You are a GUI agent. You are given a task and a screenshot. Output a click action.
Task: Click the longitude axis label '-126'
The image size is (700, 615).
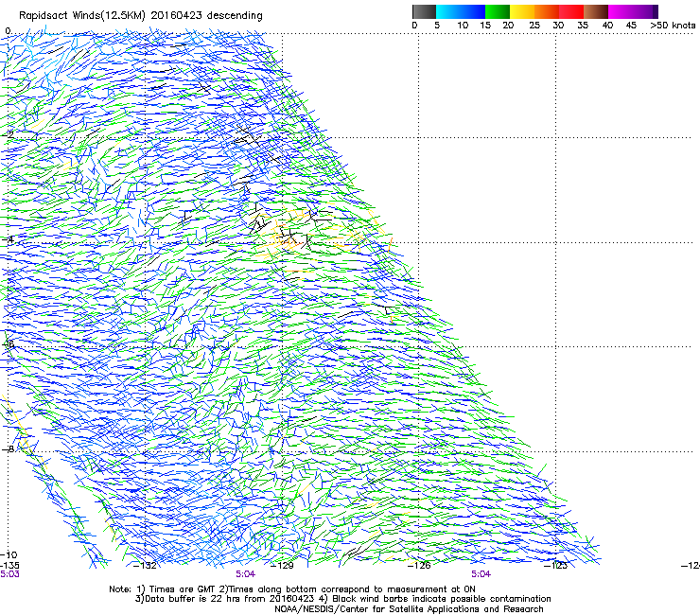tap(419, 566)
